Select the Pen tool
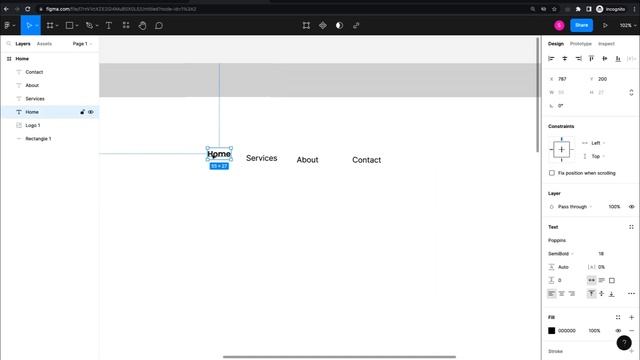The height and width of the screenshot is (360, 640). coord(89,25)
